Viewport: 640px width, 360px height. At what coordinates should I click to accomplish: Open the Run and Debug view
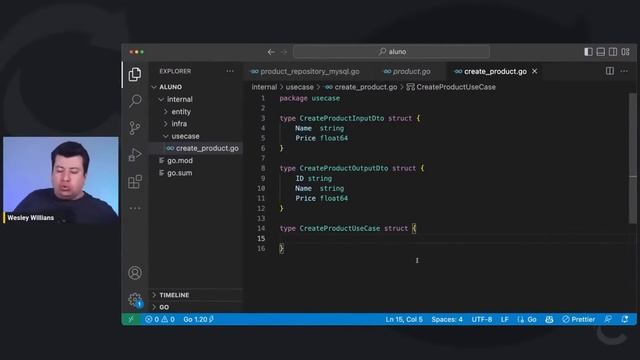point(135,155)
